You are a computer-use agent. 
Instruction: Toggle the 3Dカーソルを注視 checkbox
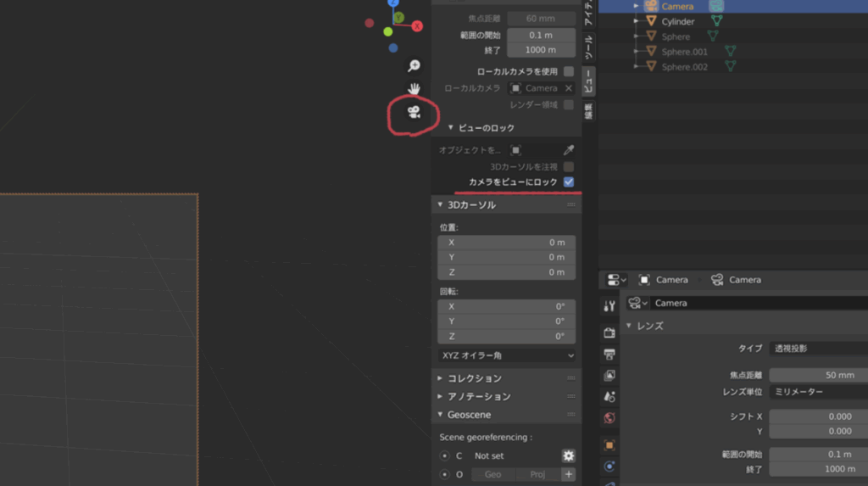pyautogui.click(x=569, y=167)
